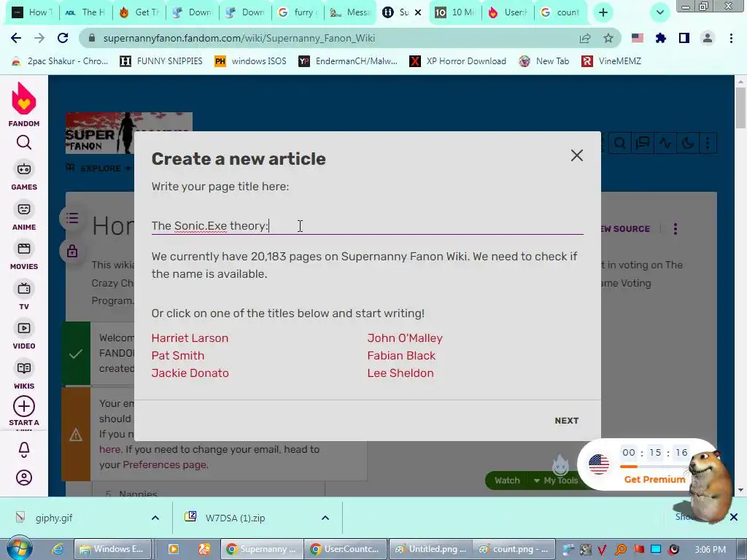
Task: Open the Windows Start button
Action: click(x=20, y=548)
